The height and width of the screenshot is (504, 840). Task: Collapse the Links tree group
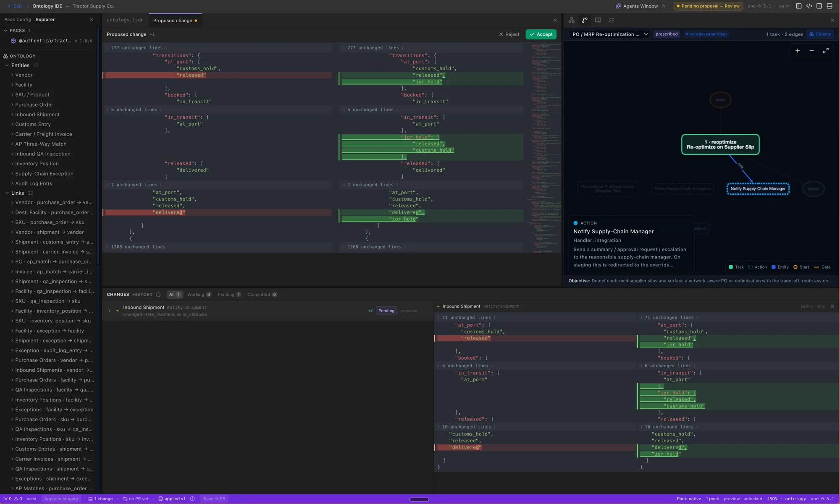pyautogui.click(x=7, y=193)
